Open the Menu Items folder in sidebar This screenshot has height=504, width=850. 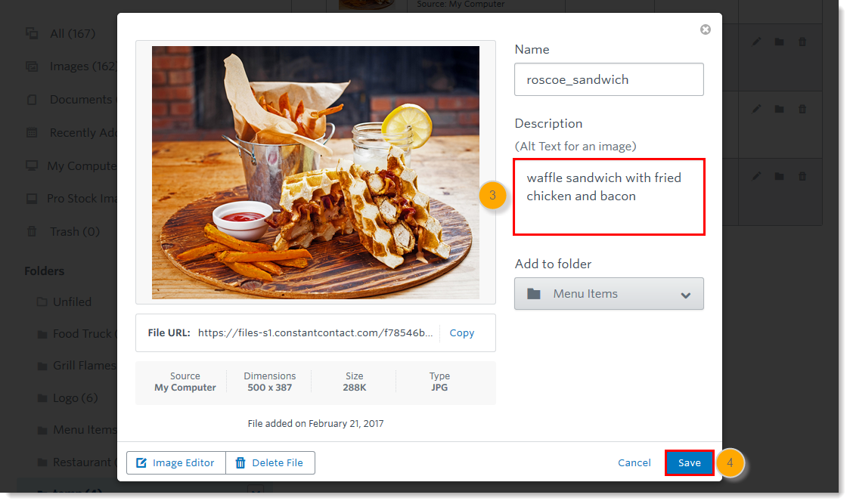click(x=85, y=430)
